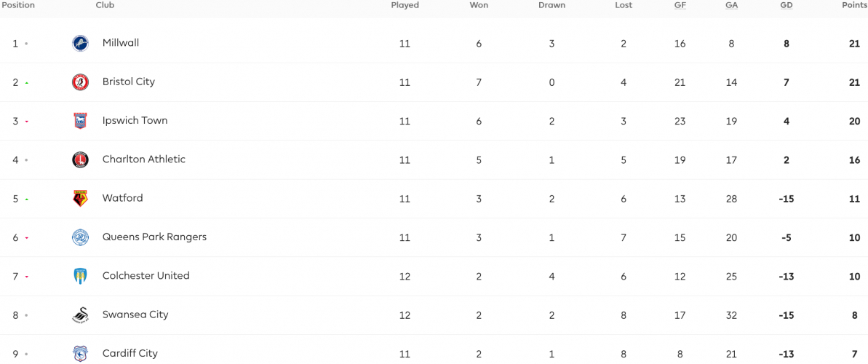Click the Cardiff City club crest
This screenshot has width=868, height=364.
(80, 354)
